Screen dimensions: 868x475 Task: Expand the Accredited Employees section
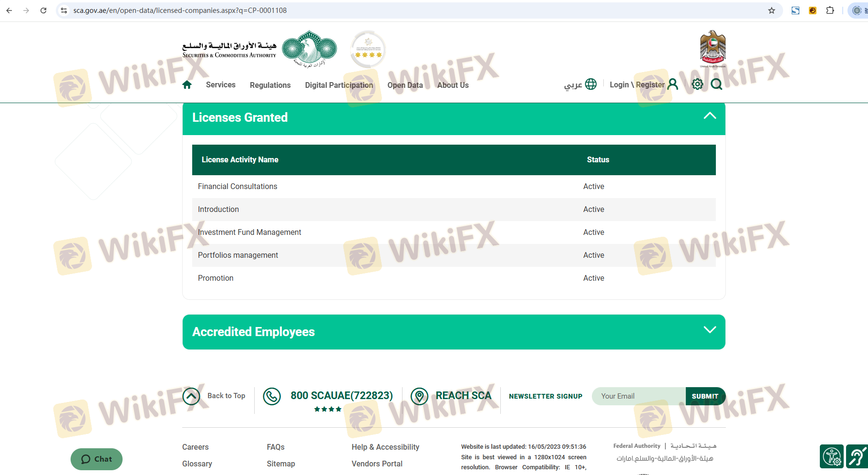coord(710,330)
